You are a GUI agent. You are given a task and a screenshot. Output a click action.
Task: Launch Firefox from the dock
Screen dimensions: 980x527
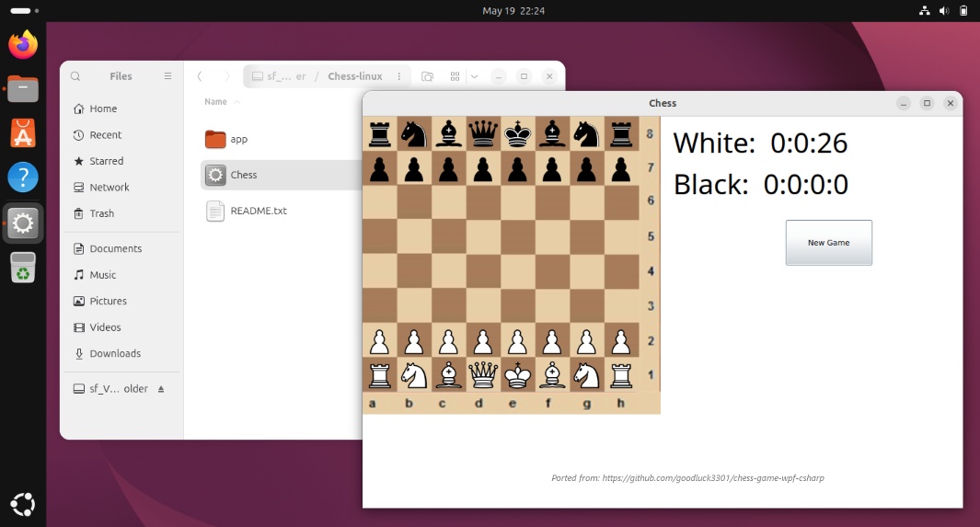point(23,45)
